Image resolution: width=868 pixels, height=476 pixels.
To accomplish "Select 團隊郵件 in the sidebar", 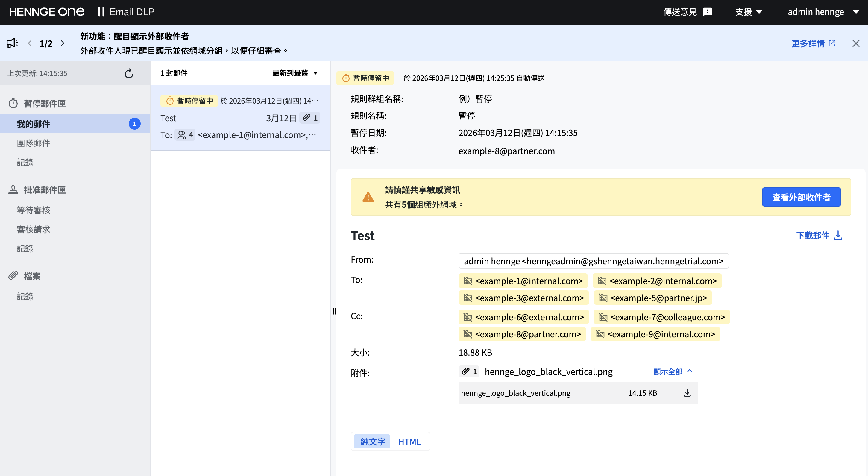I will [x=34, y=143].
